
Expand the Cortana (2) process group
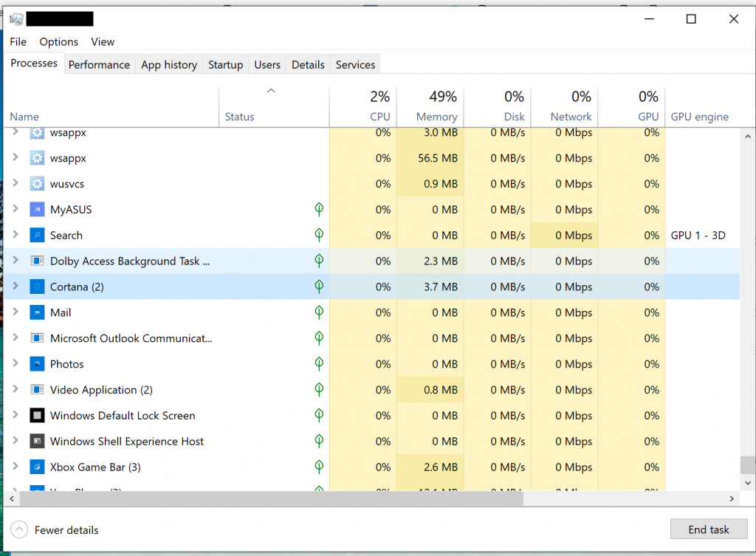pyautogui.click(x=16, y=286)
